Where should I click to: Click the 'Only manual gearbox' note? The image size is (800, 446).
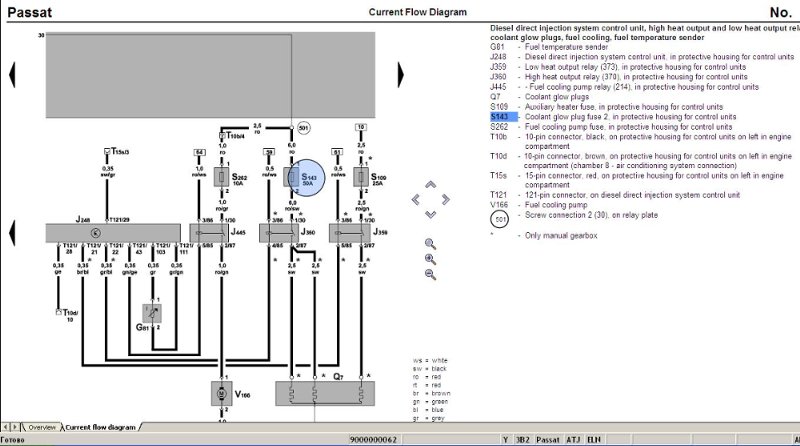click(561, 235)
